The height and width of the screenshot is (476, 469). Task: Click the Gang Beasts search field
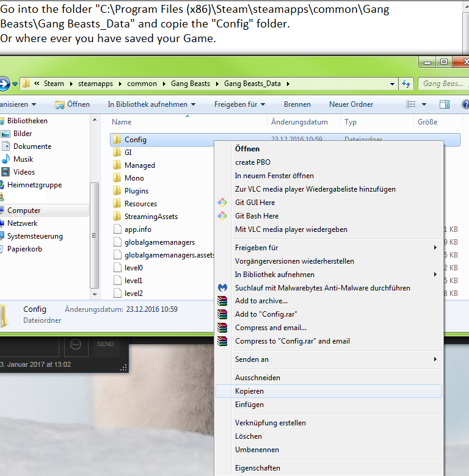tap(443, 84)
